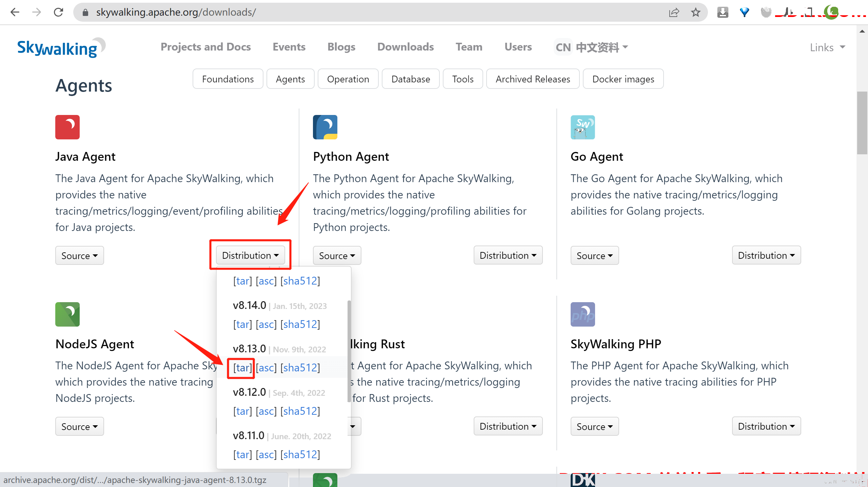Expand NodeJS Agent Source dropdown
Image resolution: width=868 pixels, height=487 pixels.
(79, 426)
